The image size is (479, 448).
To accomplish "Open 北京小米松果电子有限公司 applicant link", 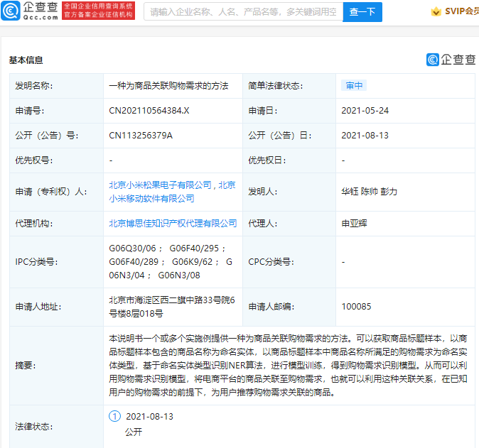I will 160,185.
